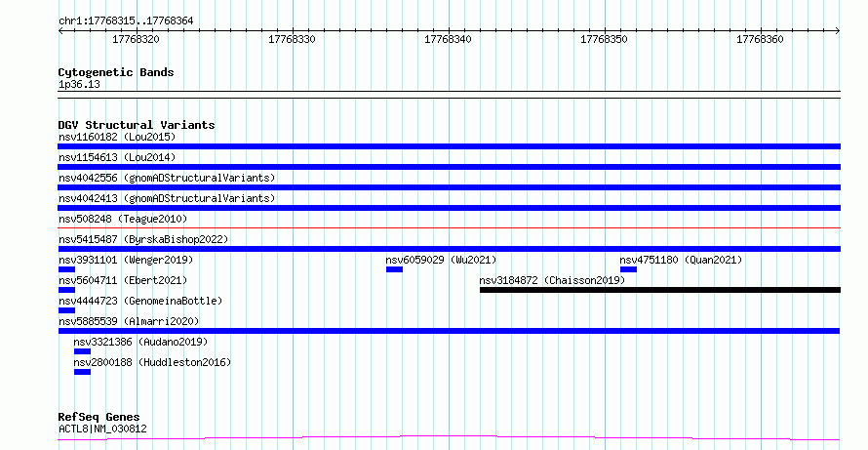The width and height of the screenshot is (868, 450).
Task: Click ruler position 17768320
Action: click(137, 39)
